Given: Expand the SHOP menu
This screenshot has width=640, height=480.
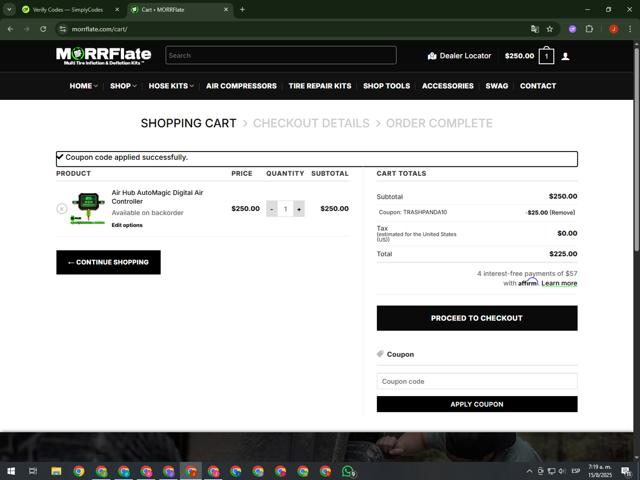Looking at the screenshot, I should [x=123, y=86].
